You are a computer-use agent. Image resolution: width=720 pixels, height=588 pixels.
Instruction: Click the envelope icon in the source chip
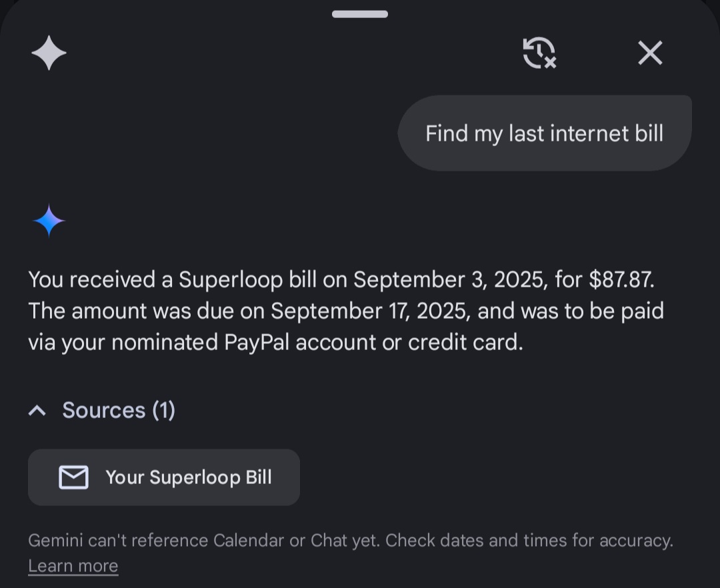[73, 477]
